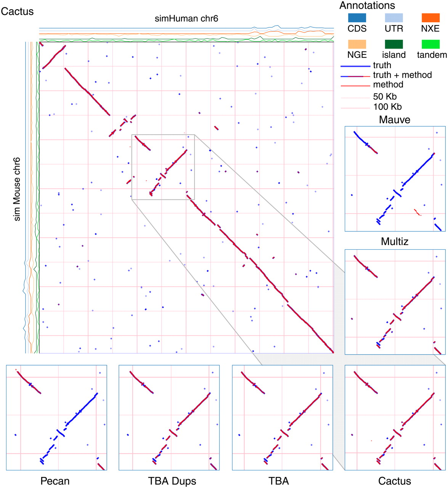Click the CDS dark blue color swatch
The height and width of the screenshot is (488, 448).
[357, 18]
